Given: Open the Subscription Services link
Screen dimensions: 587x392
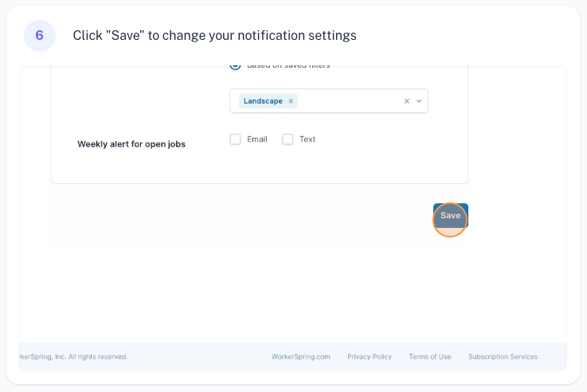Looking at the screenshot, I should click(503, 357).
